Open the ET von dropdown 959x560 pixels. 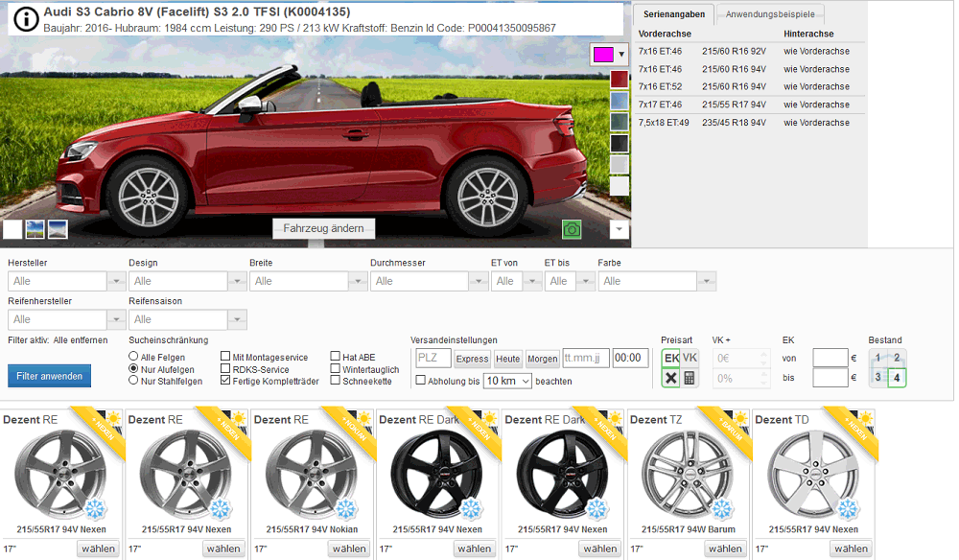[x=532, y=281]
